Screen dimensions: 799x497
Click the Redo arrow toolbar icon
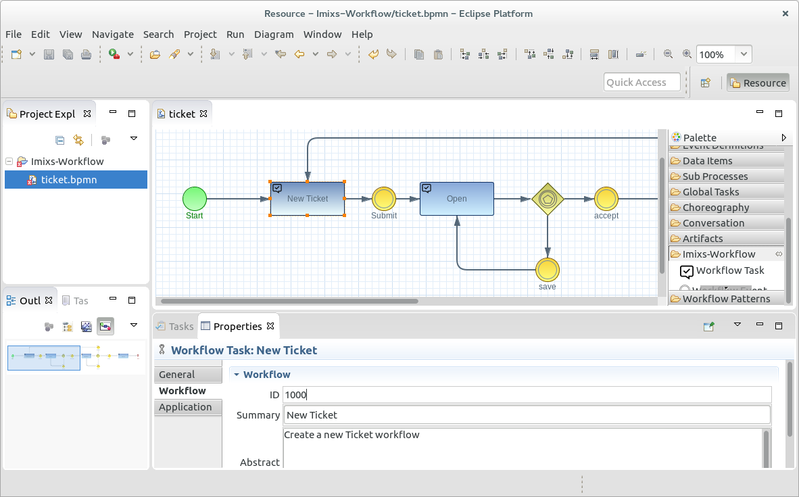[391, 54]
